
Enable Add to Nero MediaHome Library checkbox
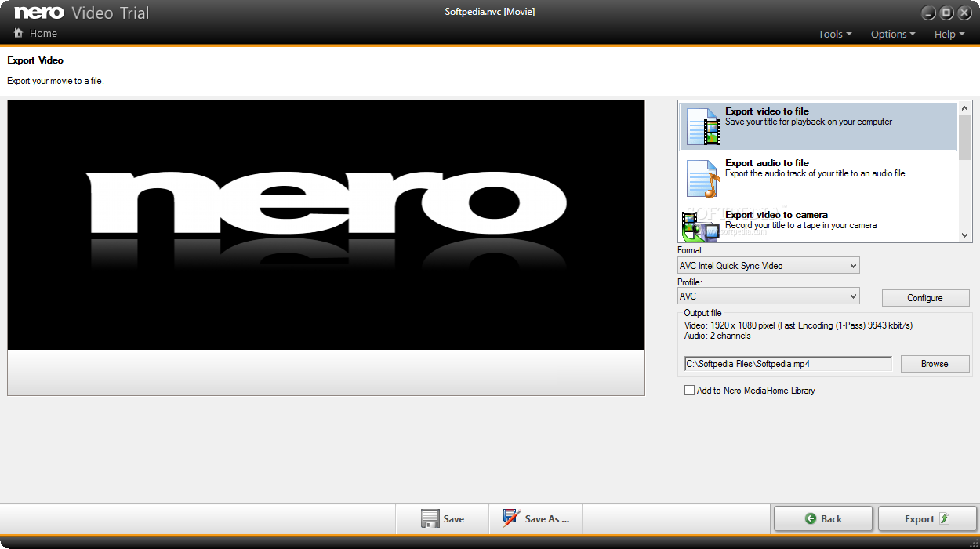pyautogui.click(x=689, y=390)
